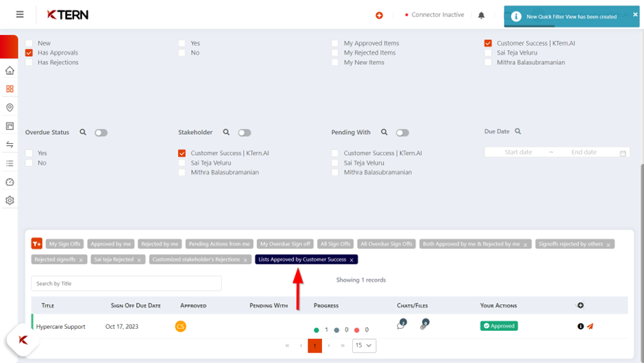Click the floating KTern assistant button
This screenshot has height=363, width=644.
point(23,340)
